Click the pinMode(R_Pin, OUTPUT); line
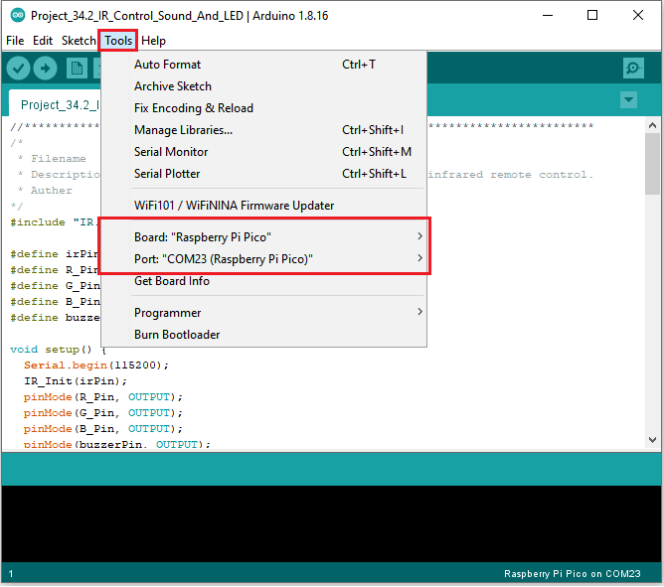The width and height of the screenshot is (664, 587). coord(103,397)
